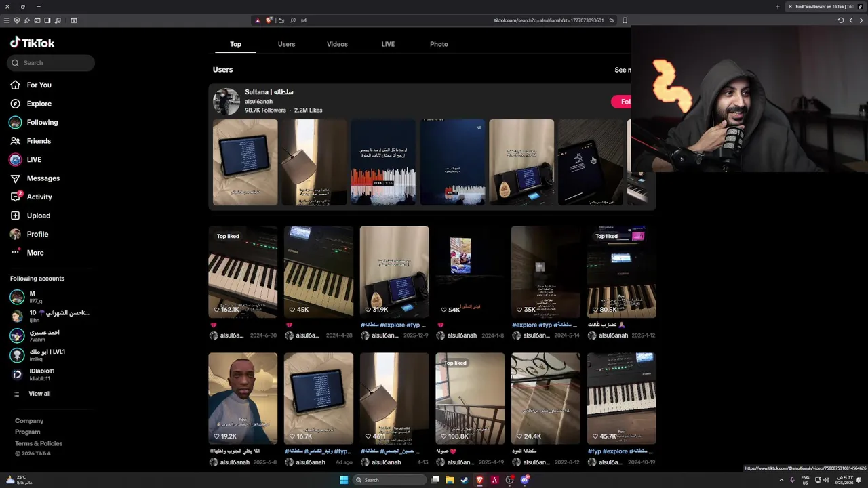Open the video with 45.7K likes
Viewport: 868px width, 488px height.
[621, 399]
